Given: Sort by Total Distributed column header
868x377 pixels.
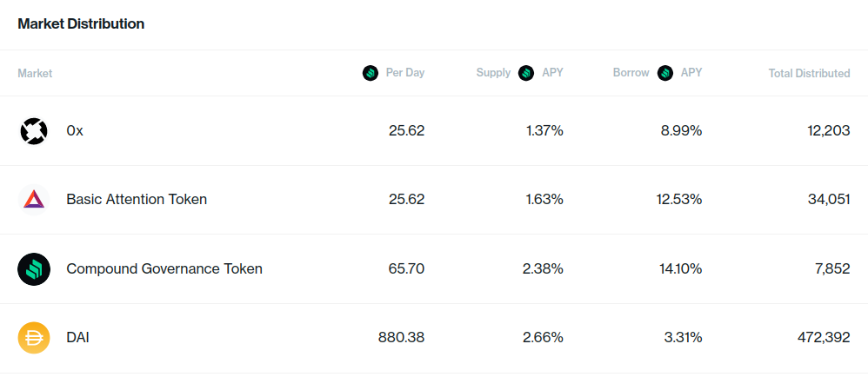Looking at the screenshot, I should pos(810,73).
